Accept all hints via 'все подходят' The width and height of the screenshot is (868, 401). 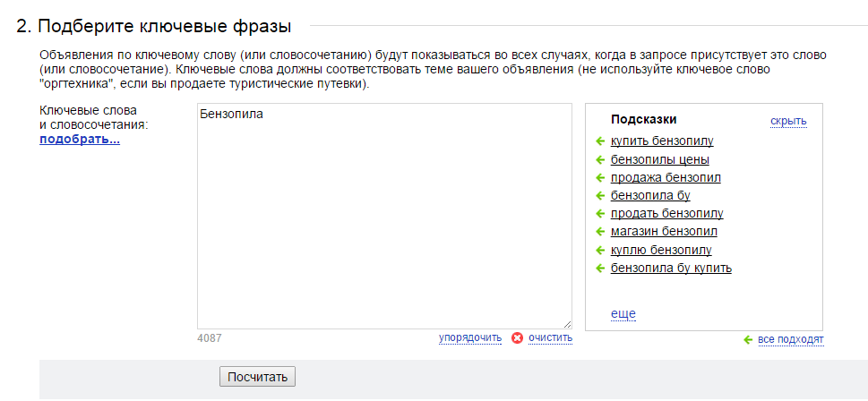[791, 339]
